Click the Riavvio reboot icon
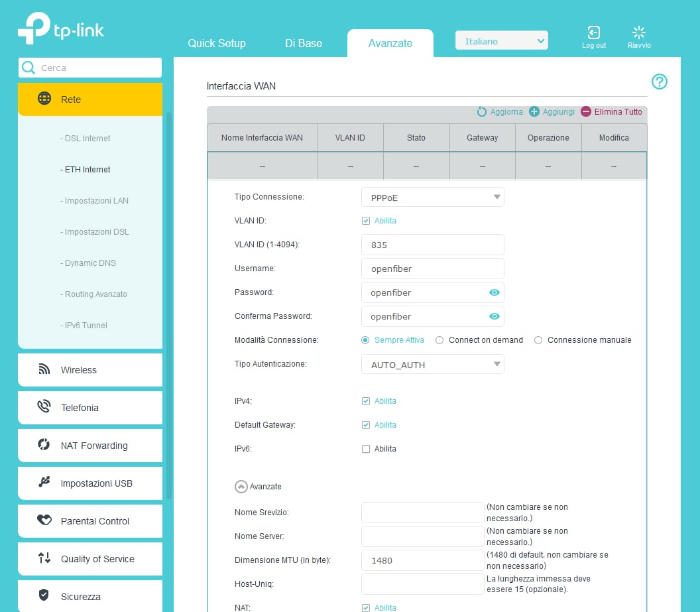The width and height of the screenshot is (700, 612). (x=639, y=32)
